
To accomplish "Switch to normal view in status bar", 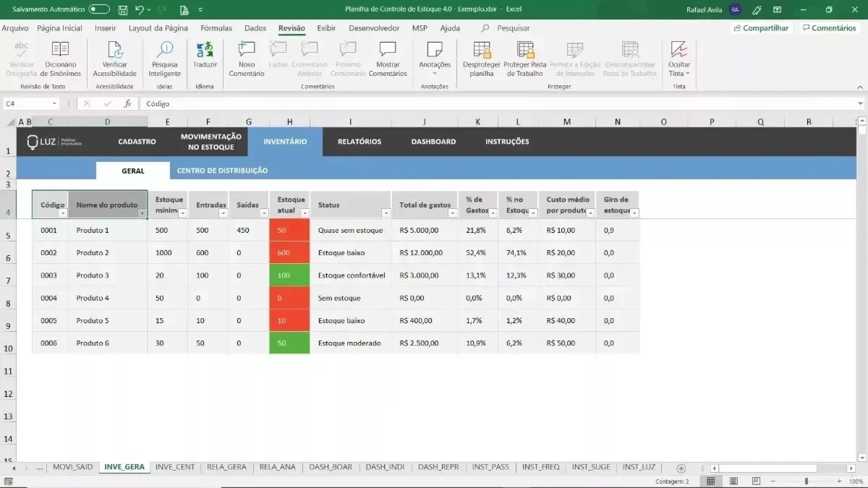I will point(711,481).
